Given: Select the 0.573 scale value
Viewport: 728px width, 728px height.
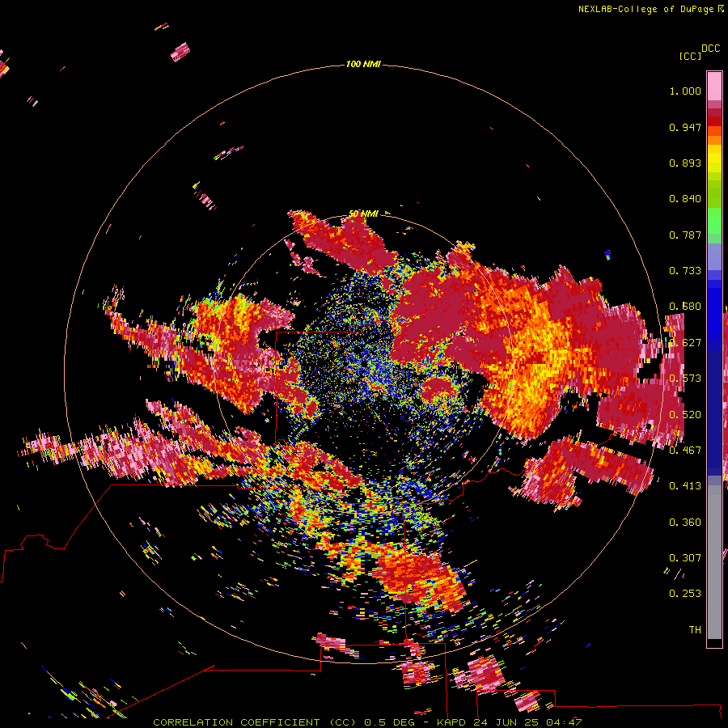Looking at the screenshot, I should [685, 379].
